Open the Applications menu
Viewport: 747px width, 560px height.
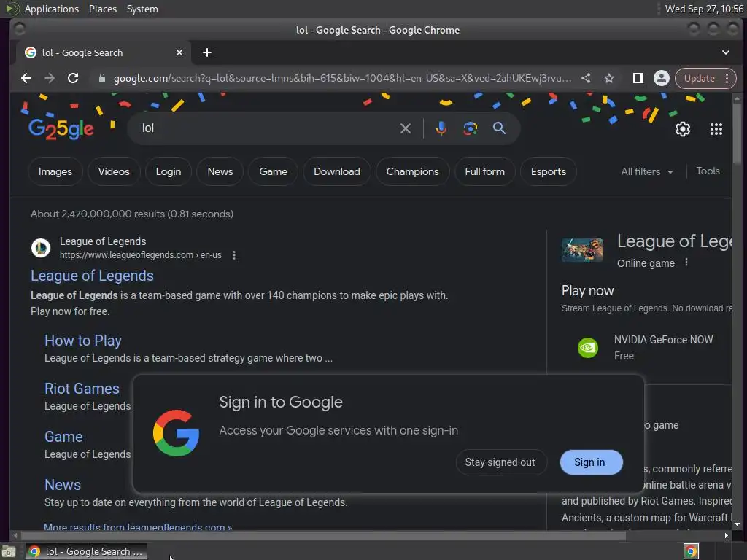[52, 9]
